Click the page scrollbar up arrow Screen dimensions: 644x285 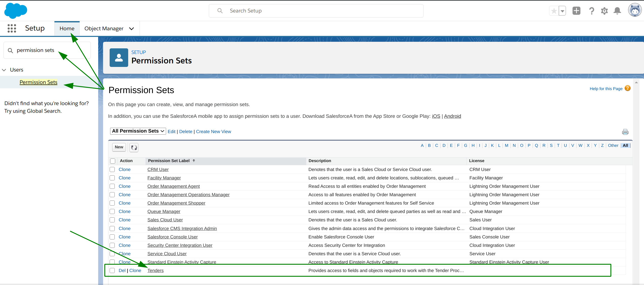click(636, 82)
